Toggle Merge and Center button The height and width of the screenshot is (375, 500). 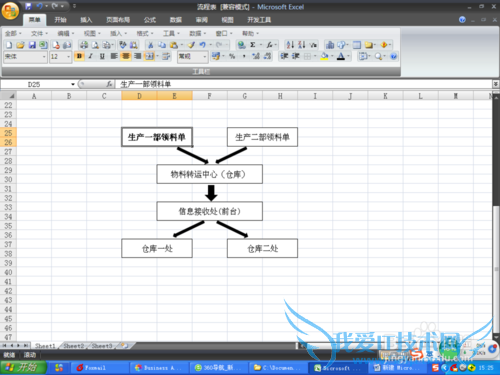click(x=149, y=56)
